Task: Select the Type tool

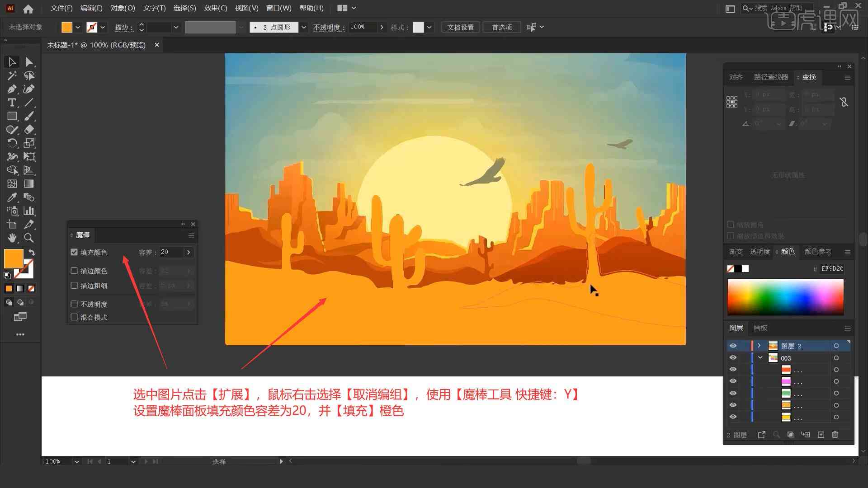Action: tap(11, 103)
